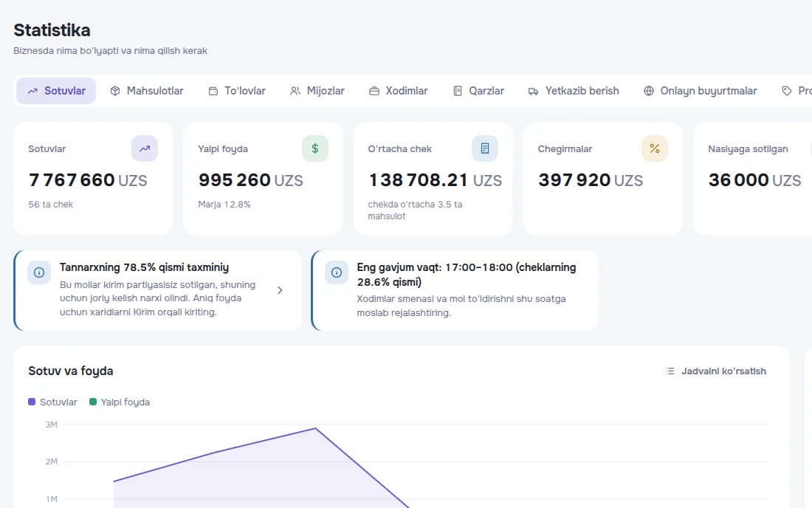Select the Mijozlar tab
Screen dimensions: 812x508
[x=317, y=91]
